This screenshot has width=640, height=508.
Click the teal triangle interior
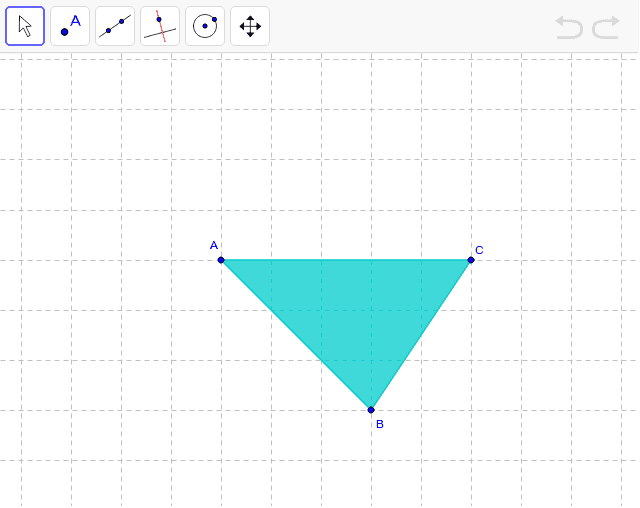tap(354, 310)
